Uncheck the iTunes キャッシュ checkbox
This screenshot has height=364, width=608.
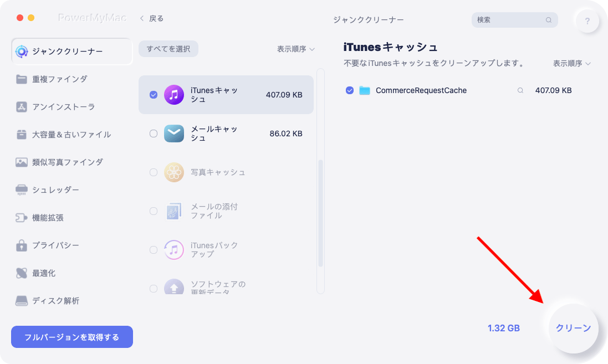[x=154, y=95]
